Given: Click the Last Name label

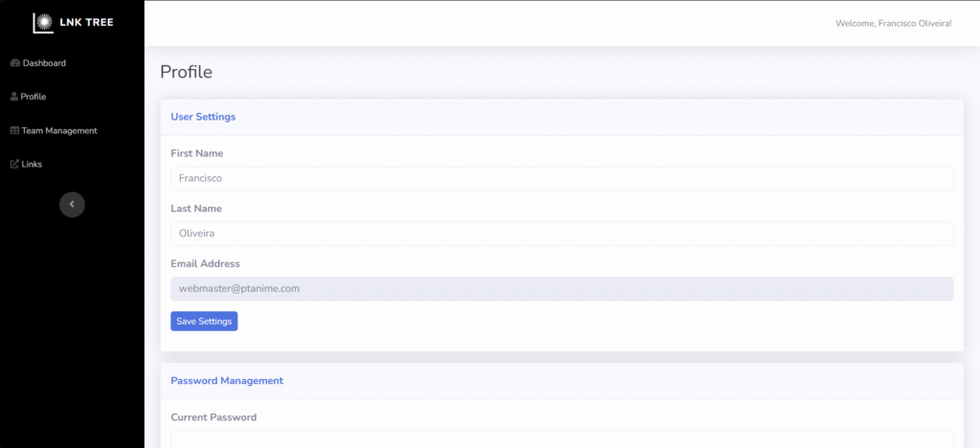Looking at the screenshot, I should pos(196,209).
